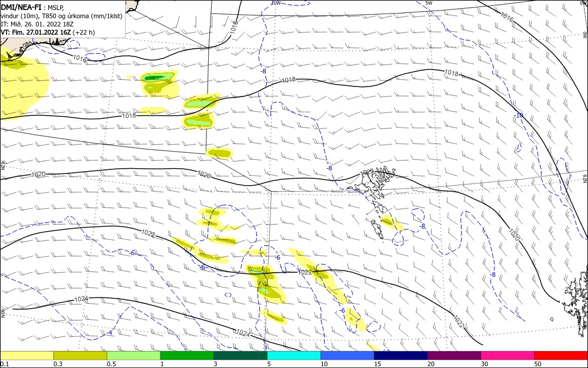The width and height of the screenshot is (588, 368).
Task: Click the '15' legend value
Action: point(377,364)
